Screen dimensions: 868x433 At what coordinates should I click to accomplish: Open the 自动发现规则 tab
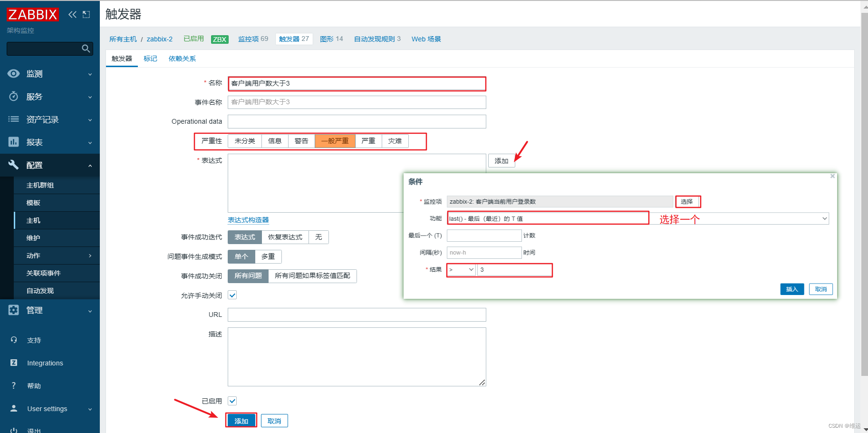[377, 39]
